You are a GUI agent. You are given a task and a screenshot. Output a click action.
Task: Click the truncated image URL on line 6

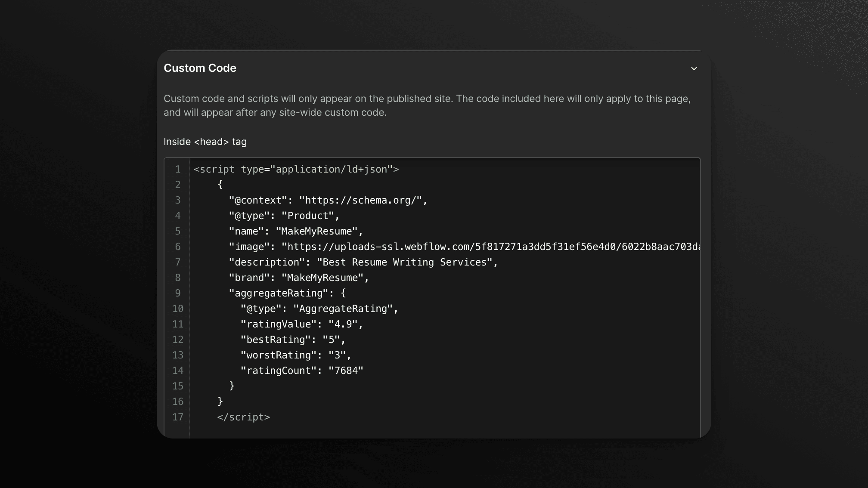pos(474,246)
